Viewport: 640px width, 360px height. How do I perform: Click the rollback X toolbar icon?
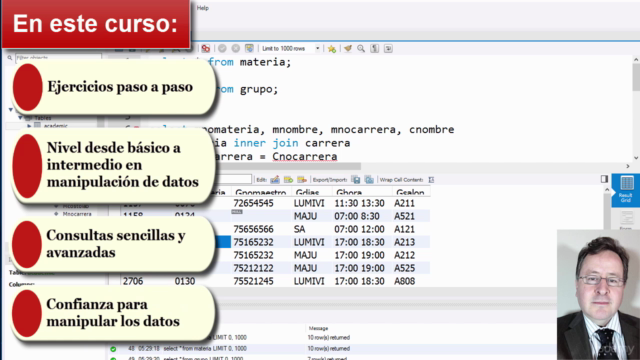coord(236,49)
